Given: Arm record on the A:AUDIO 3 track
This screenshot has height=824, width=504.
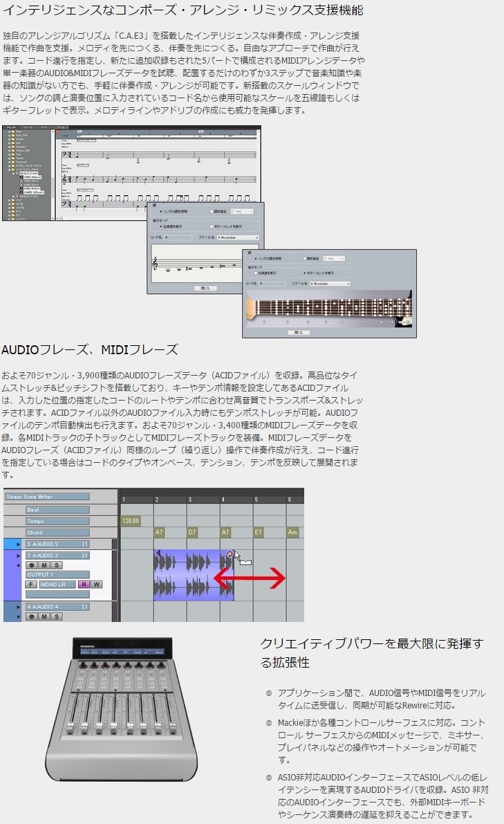Looking at the screenshot, I should 30,565.
